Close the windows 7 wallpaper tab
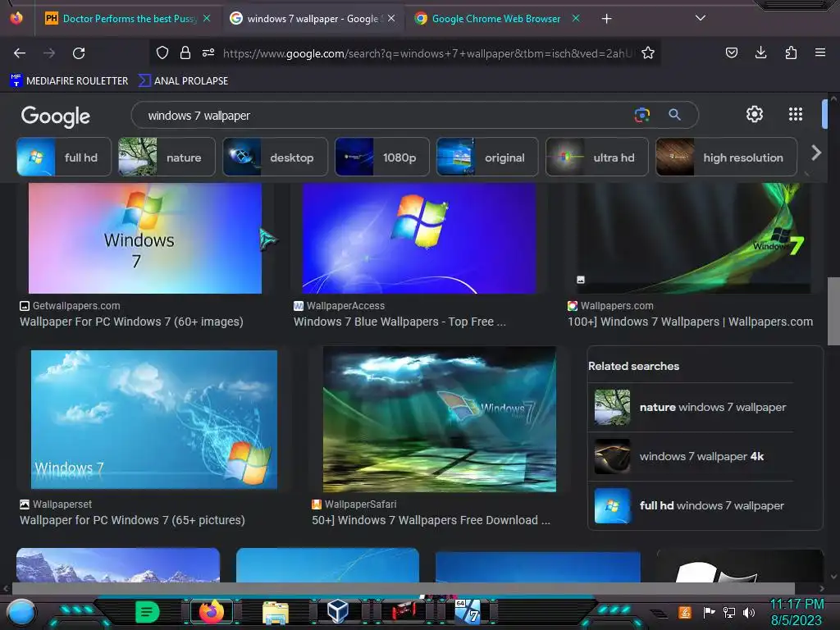 click(391, 18)
